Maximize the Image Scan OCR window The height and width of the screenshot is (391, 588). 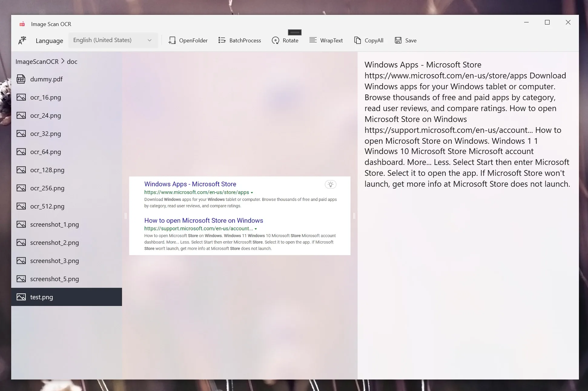click(x=547, y=22)
